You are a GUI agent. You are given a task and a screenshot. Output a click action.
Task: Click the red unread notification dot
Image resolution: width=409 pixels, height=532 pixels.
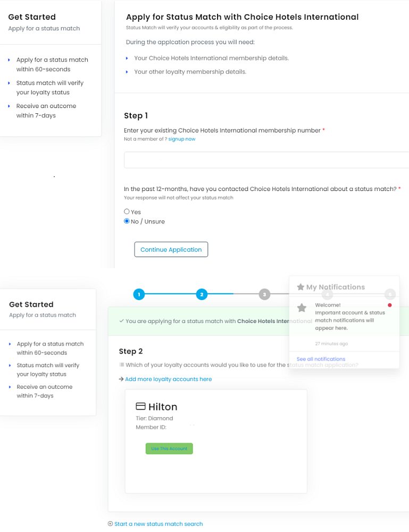tap(390, 305)
